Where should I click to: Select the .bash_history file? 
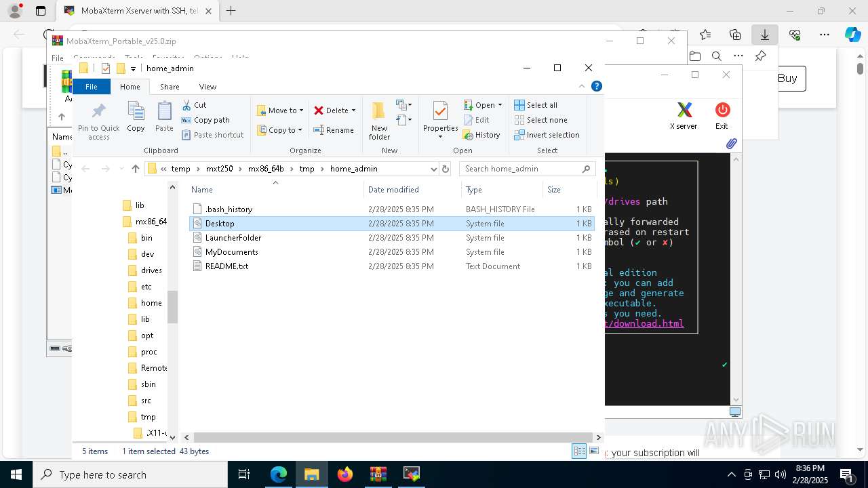coord(392,209)
